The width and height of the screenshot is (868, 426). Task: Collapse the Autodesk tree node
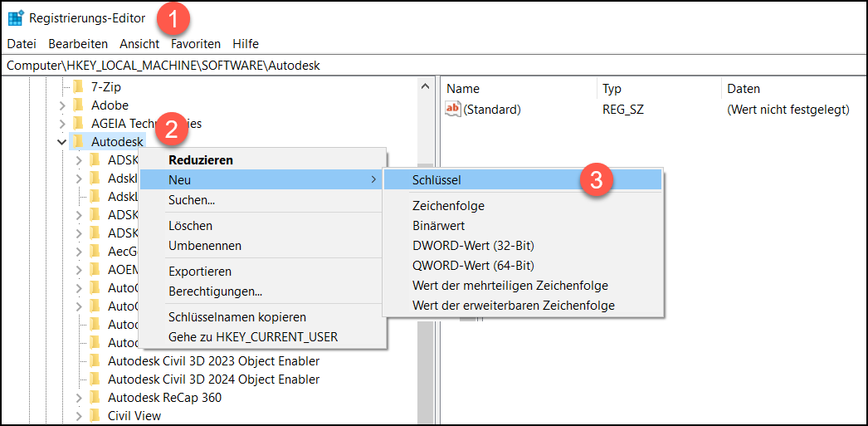(x=61, y=142)
